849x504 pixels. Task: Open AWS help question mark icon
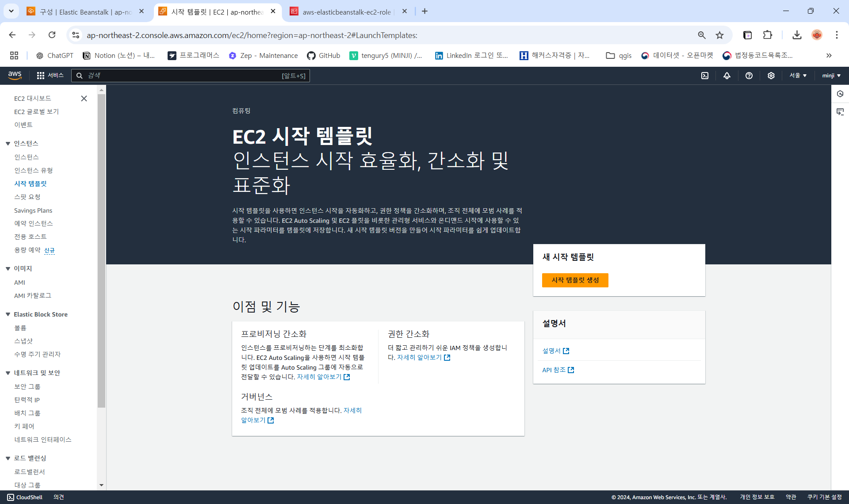pos(749,76)
